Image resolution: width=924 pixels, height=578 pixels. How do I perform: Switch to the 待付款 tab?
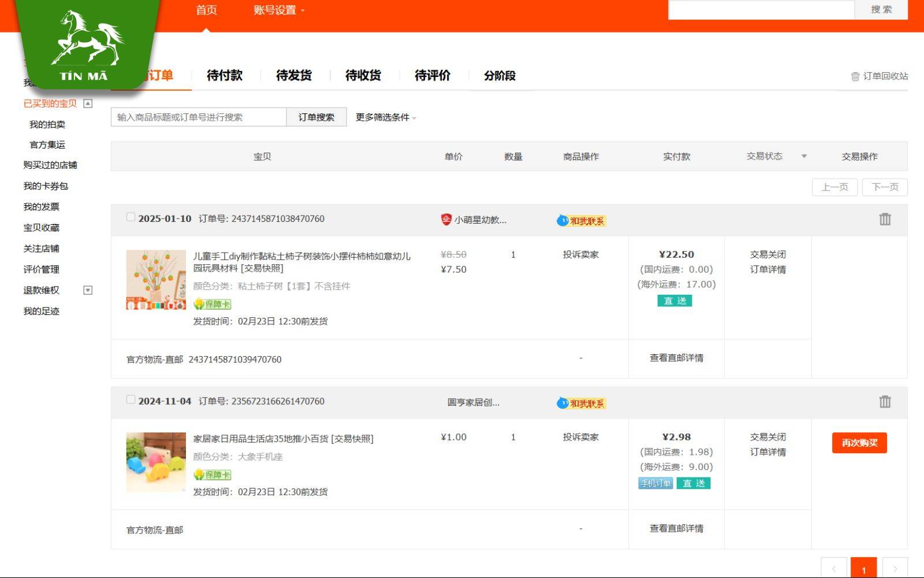pyautogui.click(x=225, y=76)
